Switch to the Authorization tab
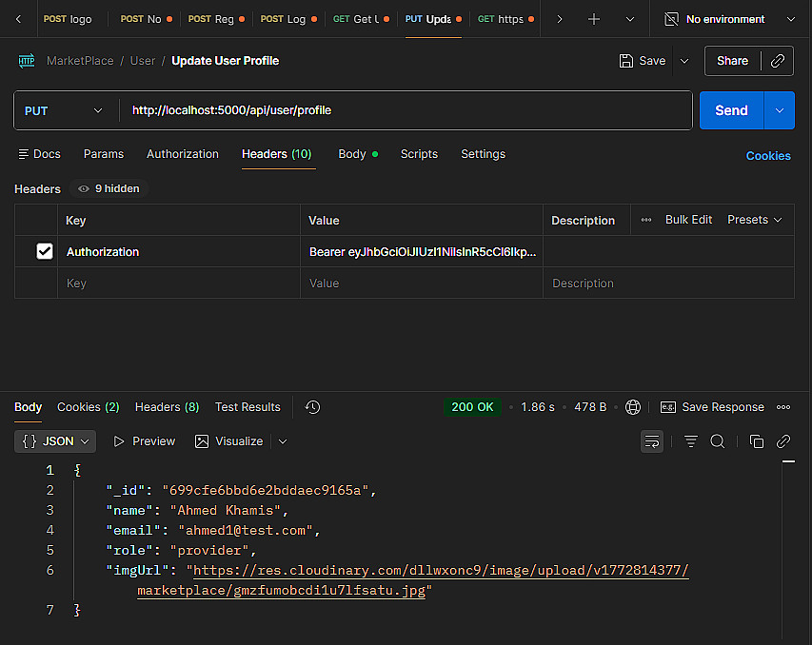The width and height of the screenshot is (812, 645). coord(183,154)
